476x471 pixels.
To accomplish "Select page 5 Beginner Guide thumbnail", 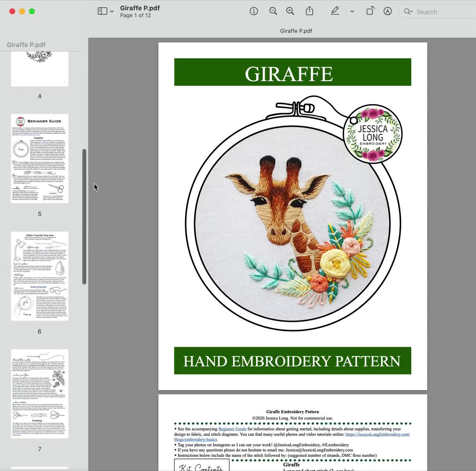I will point(40,158).
